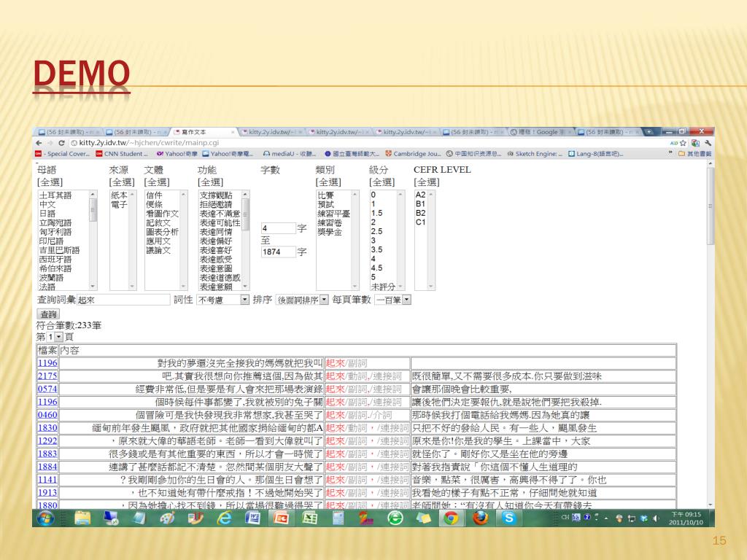The width and height of the screenshot is (747, 560).
Task: Click the down arrow of the 級分 listbox
Action: click(x=400, y=287)
